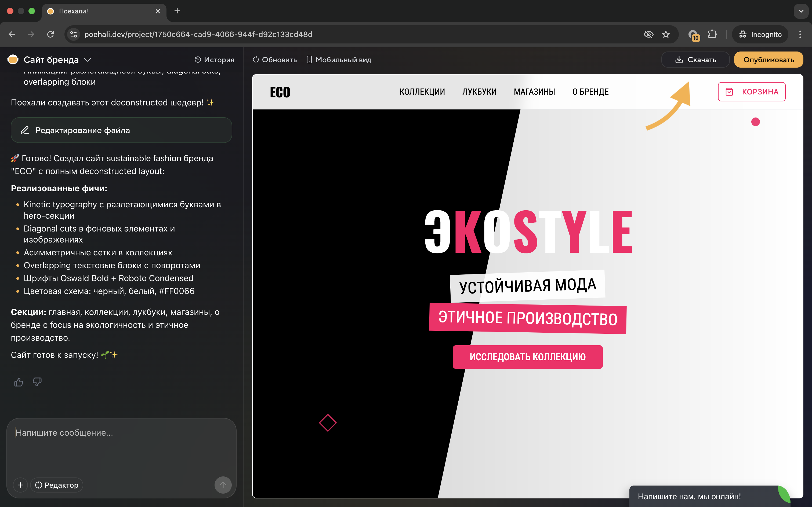This screenshot has height=507, width=812.
Task: Click ИССЛЕДОВАТЬ КОЛЛЕКЦИЮ on the site
Action: point(527,357)
